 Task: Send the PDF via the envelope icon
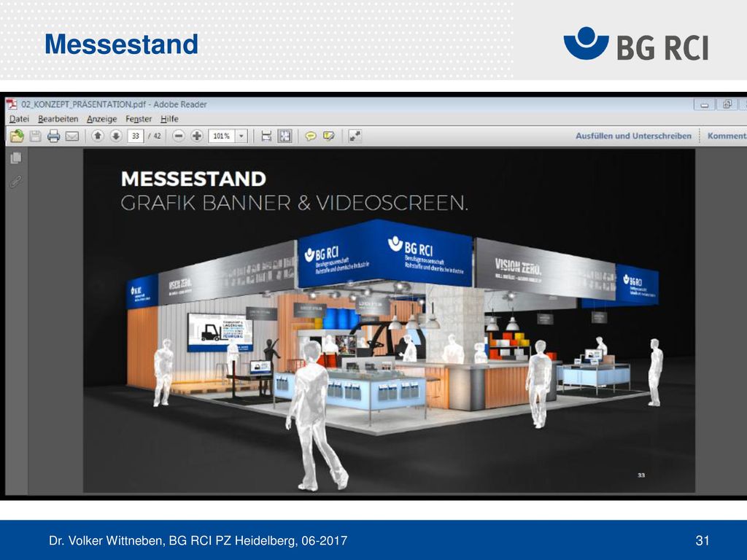point(72,136)
